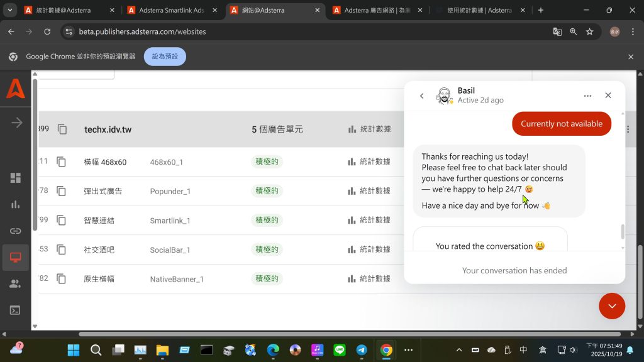Collapse the chat with the red chevron button
644x362 pixels.
[x=612, y=306]
